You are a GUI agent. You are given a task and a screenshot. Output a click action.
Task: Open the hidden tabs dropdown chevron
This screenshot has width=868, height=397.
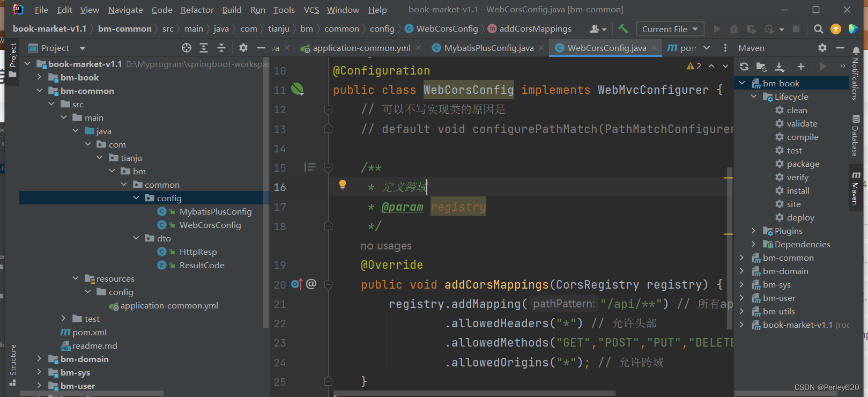pyautogui.click(x=707, y=48)
